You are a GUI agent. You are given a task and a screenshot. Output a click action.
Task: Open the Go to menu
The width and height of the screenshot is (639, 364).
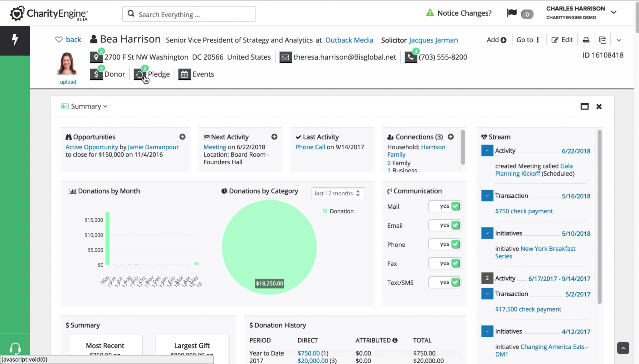tap(528, 40)
